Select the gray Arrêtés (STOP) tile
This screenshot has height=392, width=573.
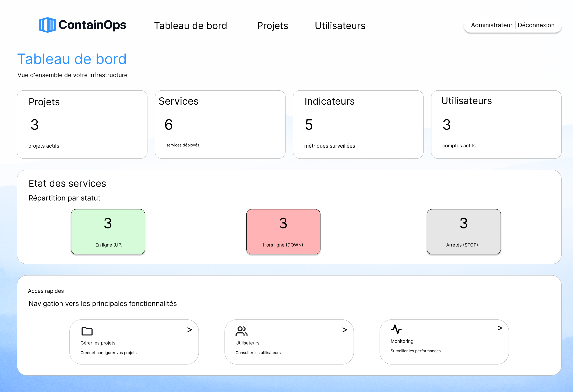[x=464, y=231]
